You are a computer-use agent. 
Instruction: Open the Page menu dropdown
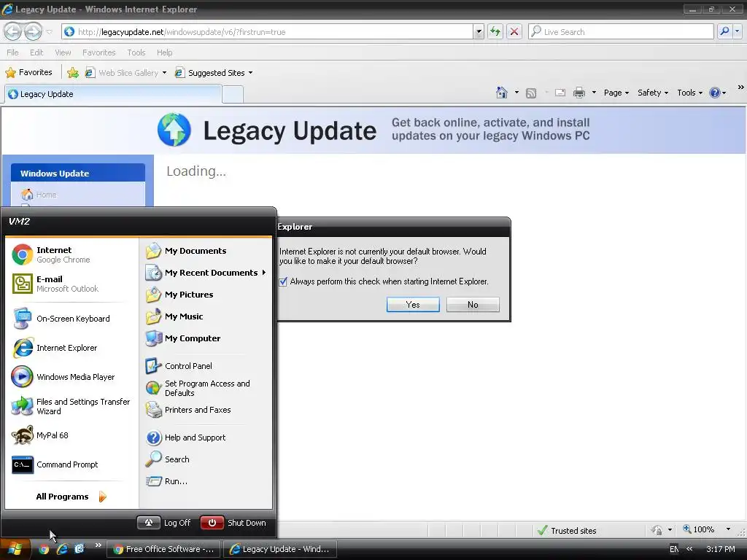click(616, 93)
